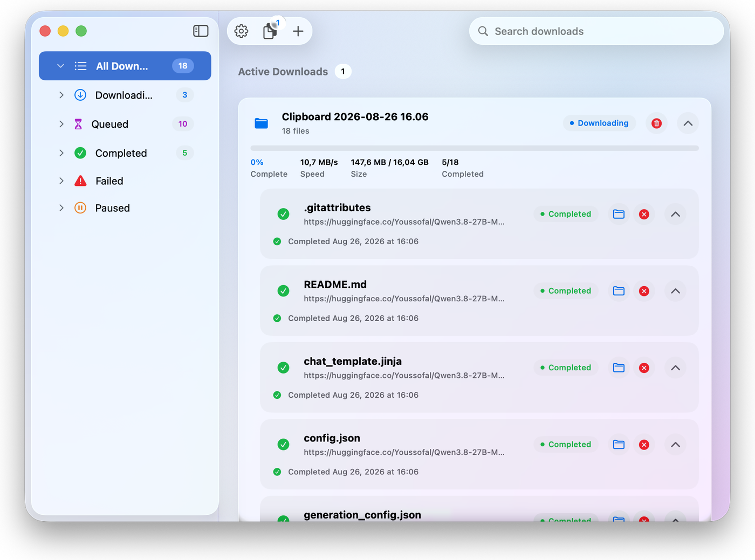
Task: Select All Downloads category
Action: 125,66
